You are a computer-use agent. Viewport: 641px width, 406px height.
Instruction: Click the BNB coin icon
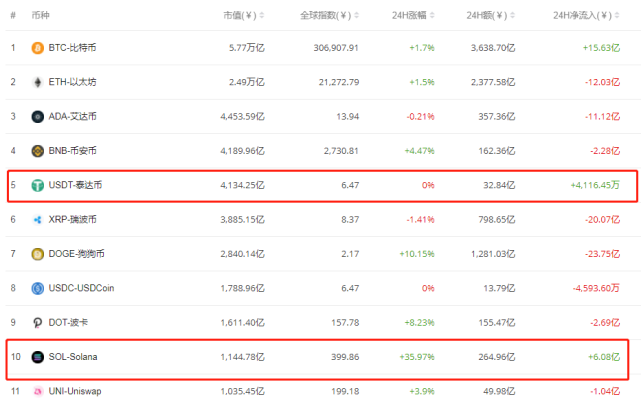pos(38,151)
